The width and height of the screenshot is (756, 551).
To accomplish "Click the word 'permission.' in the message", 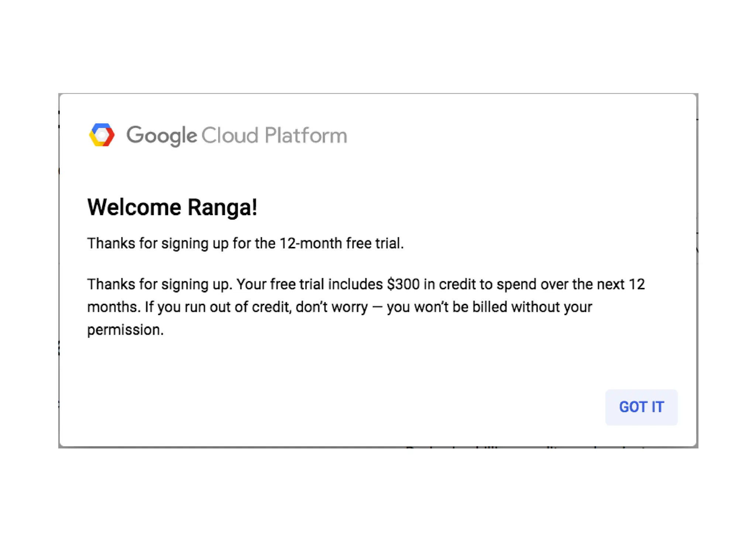I will [125, 330].
